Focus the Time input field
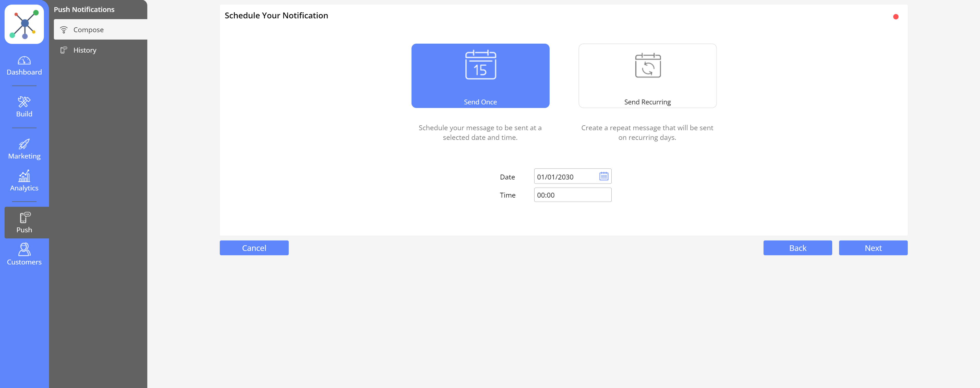Screen dimensions: 980x388 [x=572, y=195]
